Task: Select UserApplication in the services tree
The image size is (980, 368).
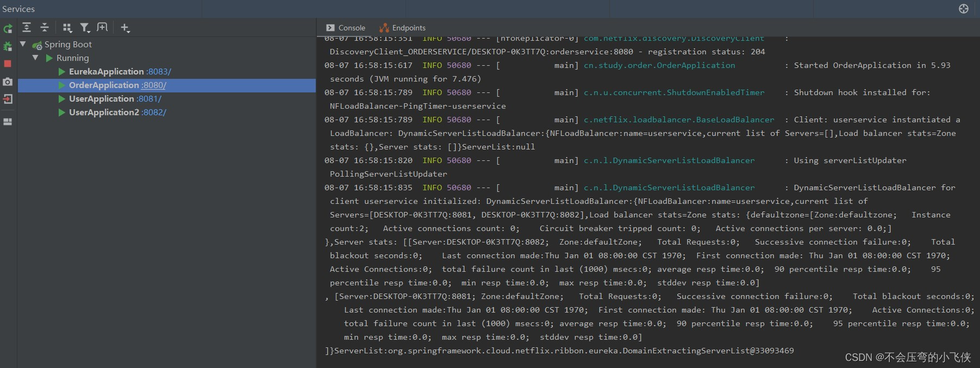Action: click(x=101, y=99)
